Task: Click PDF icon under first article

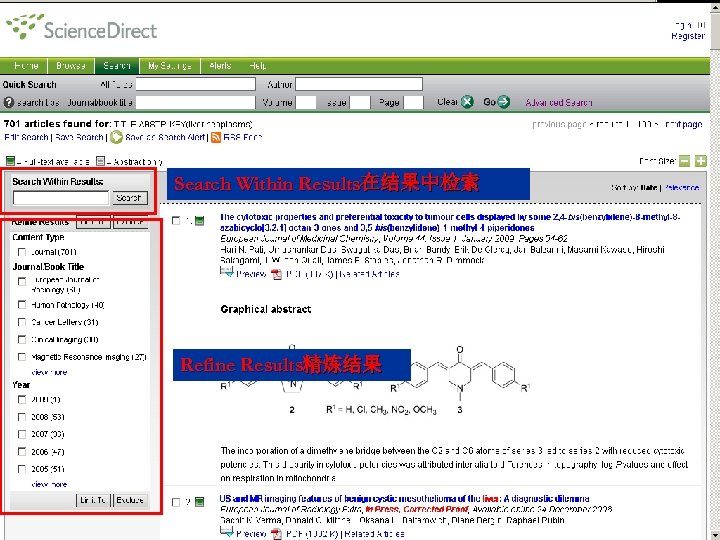Action: tap(276, 274)
